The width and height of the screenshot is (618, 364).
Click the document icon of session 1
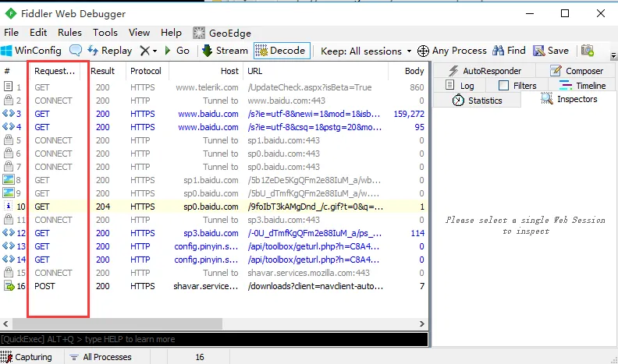(8, 87)
